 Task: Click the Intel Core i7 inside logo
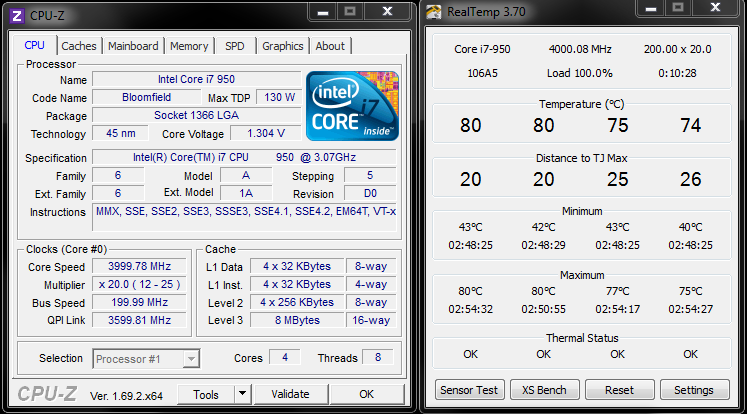pyautogui.click(x=352, y=106)
